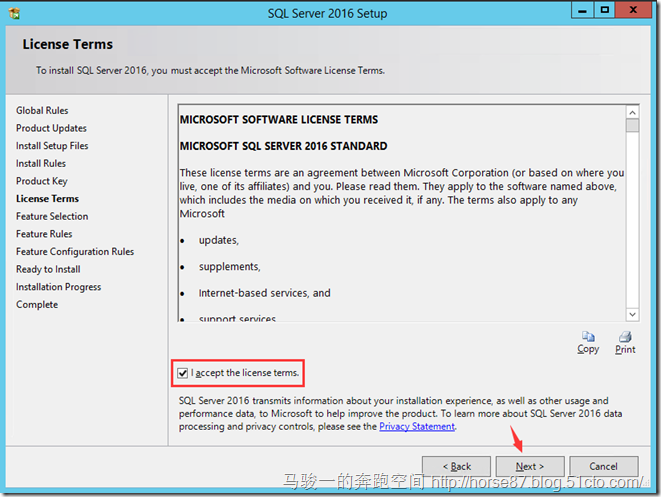Cancel the SQL Server setup

(604, 466)
